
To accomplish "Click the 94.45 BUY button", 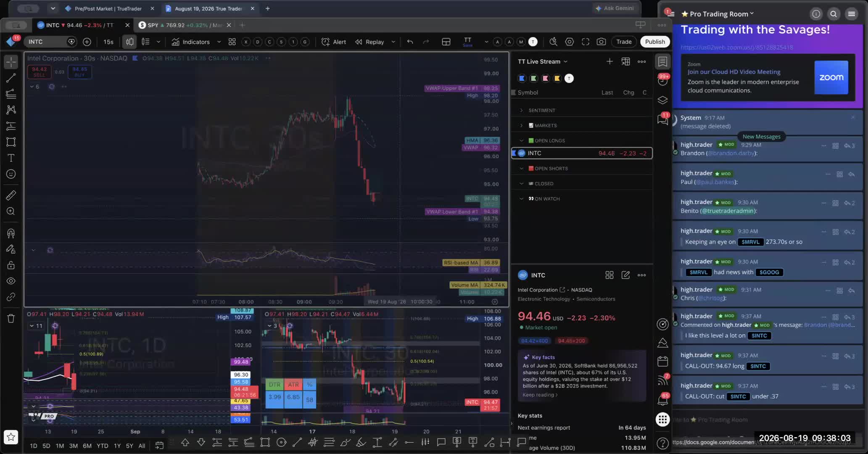I will pyautogui.click(x=79, y=72).
